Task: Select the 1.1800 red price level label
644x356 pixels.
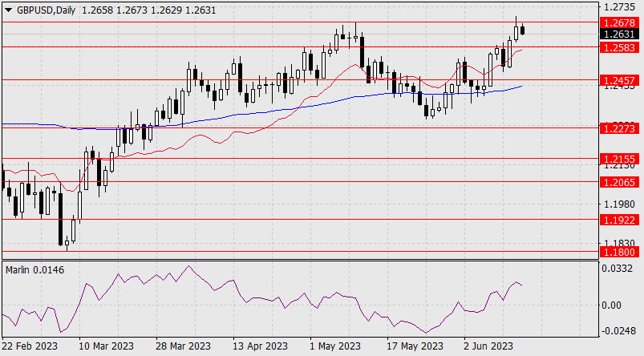Action: pos(619,252)
